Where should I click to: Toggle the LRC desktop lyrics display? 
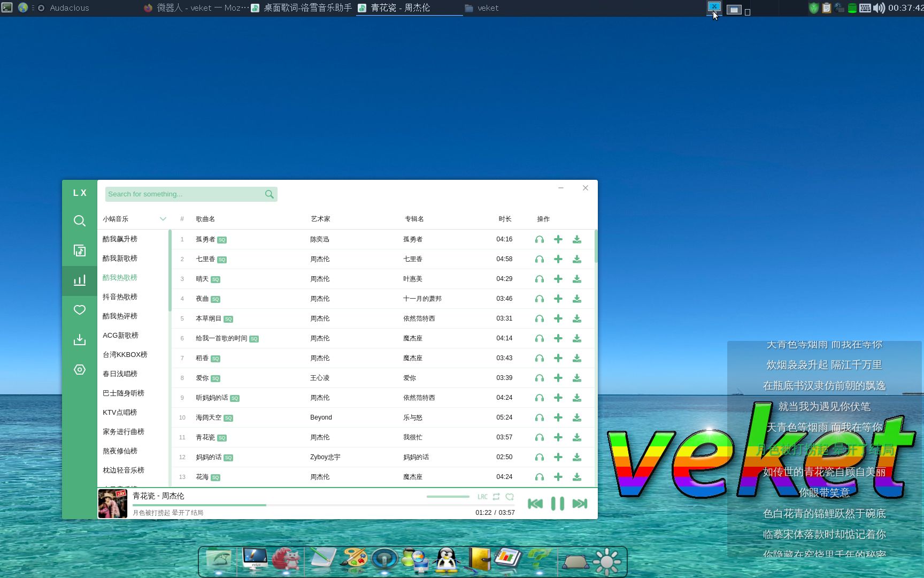[482, 497]
